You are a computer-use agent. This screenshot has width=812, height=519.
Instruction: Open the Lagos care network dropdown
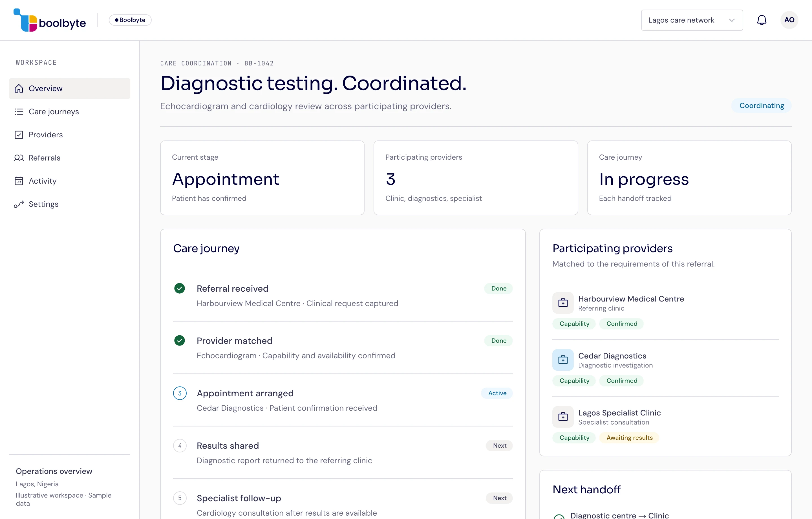(x=692, y=20)
